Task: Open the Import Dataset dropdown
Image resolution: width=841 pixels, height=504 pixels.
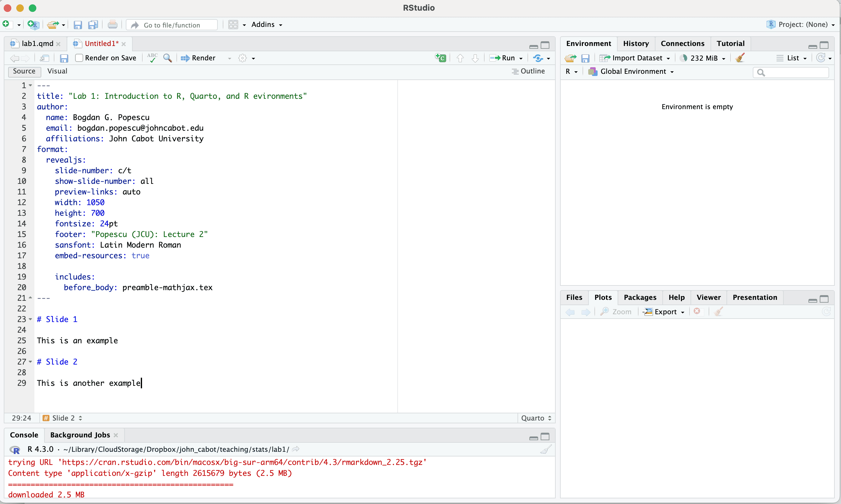Action: click(x=636, y=58)
